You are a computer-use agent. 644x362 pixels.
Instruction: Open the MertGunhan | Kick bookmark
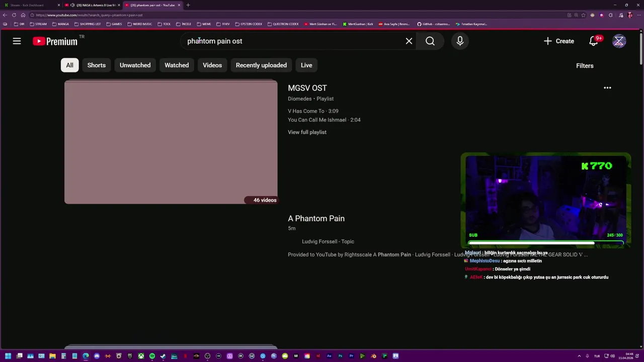[x=358, y=24]
